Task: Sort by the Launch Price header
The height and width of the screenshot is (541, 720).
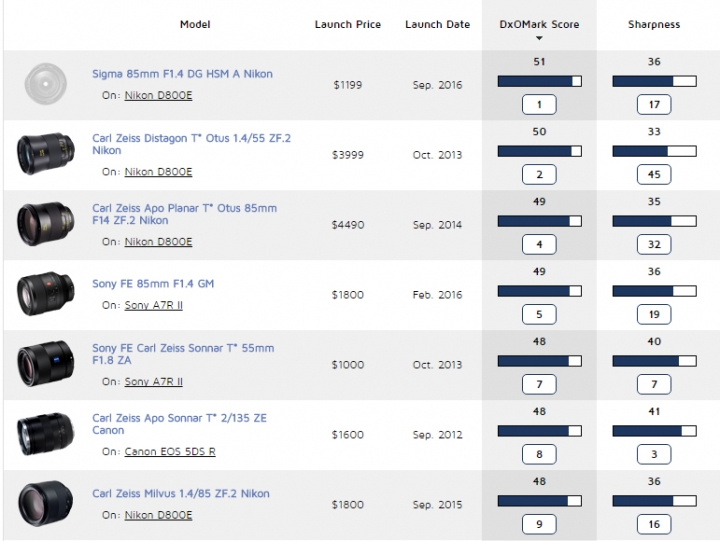Action: [x=347, y=24]
